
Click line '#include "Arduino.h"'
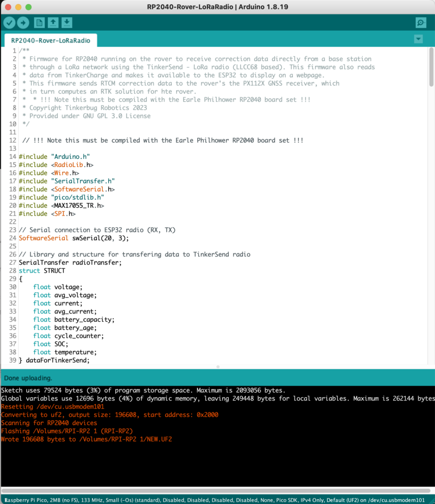point(54,157)
